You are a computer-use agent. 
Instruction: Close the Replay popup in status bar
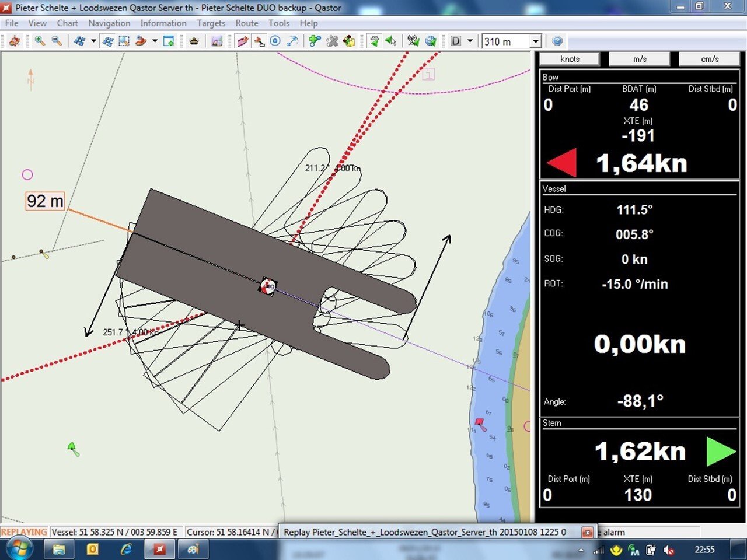pos(588,532)
